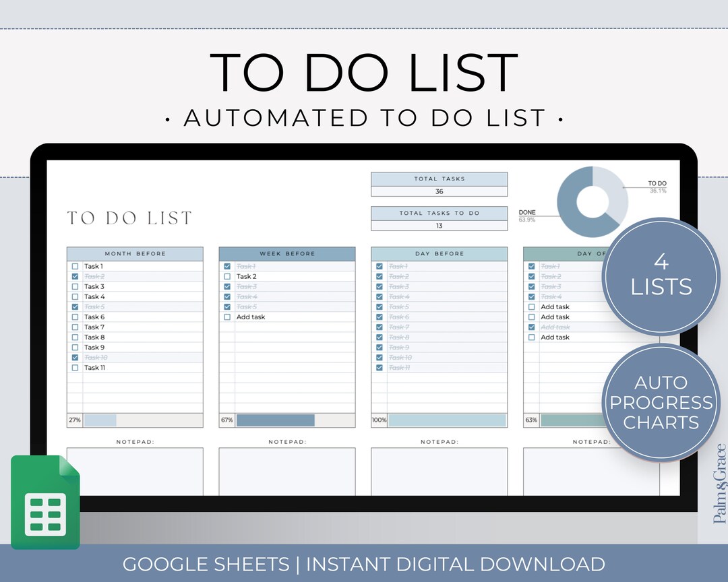
Task: Select the DAY BEFORE column header
Action: point(439,254)
